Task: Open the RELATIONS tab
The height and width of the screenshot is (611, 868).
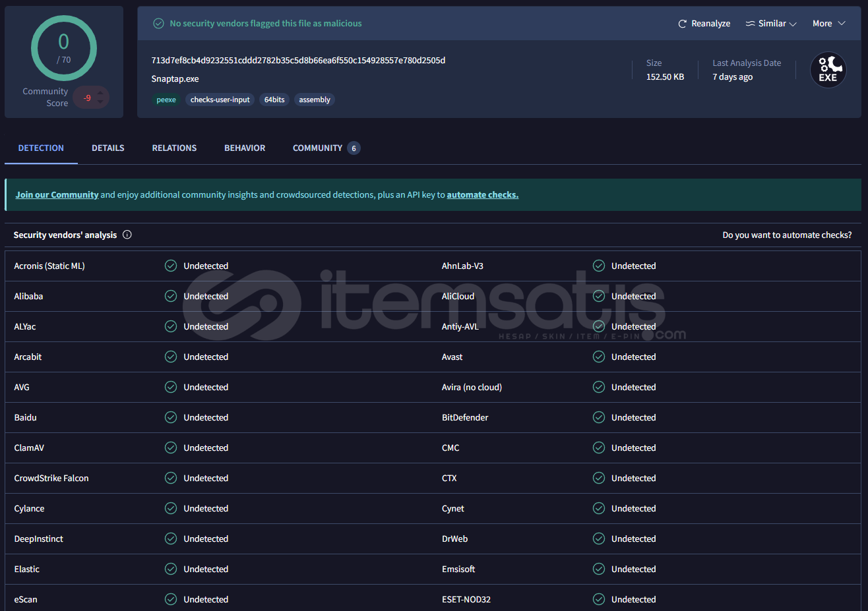Action: [x=174, y=148]
